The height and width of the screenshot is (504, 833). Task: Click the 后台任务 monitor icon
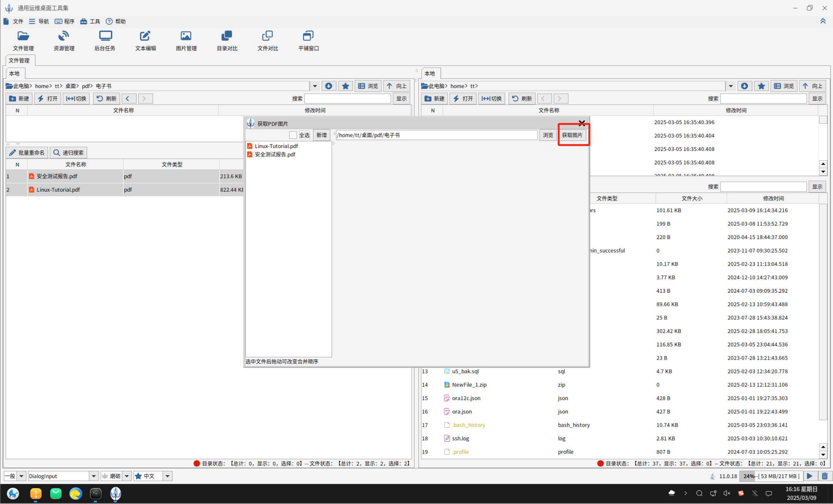click(105, 40)
